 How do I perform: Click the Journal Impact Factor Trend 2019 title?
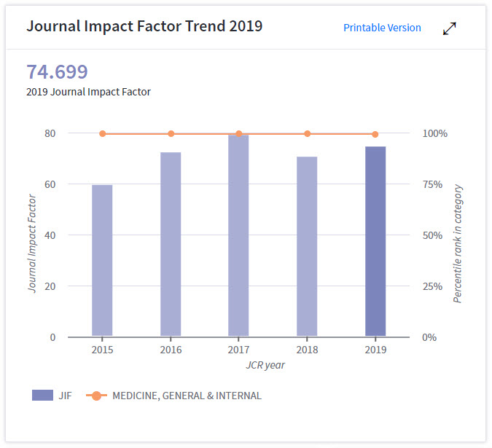tap(144, 26)
